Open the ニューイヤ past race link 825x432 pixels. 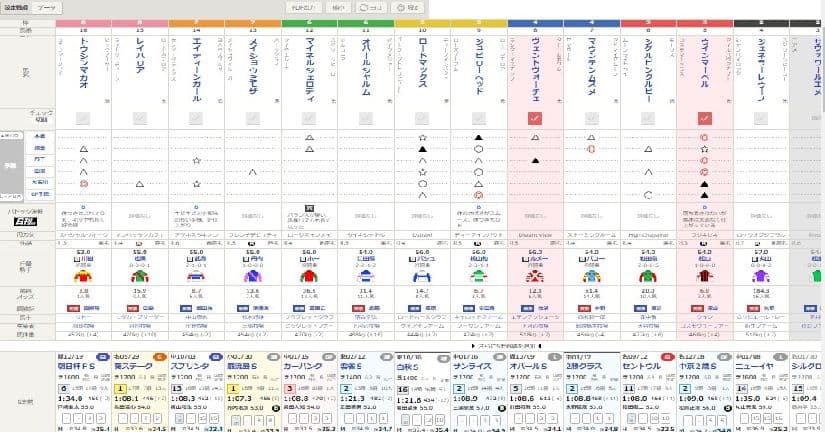point(754,366)
